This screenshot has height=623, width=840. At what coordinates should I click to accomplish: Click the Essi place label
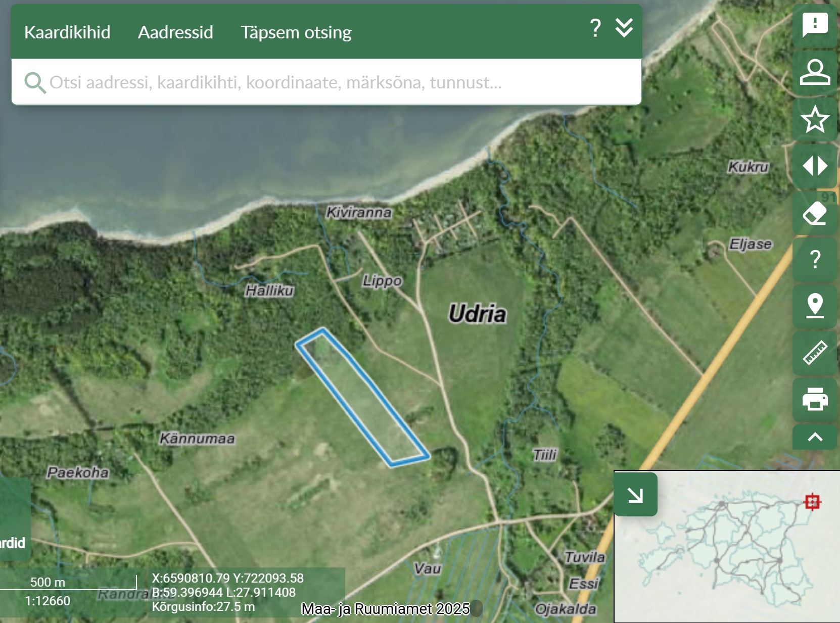(x=584, y=584)
